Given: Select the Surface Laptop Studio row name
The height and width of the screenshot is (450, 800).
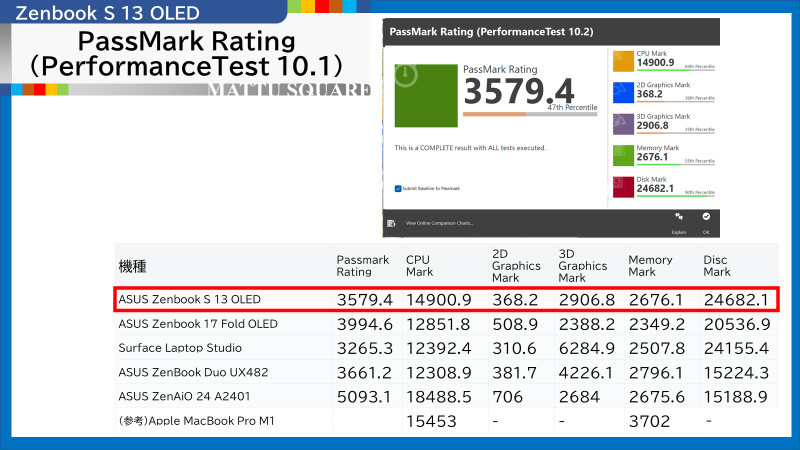Looking at the screenshot, I should (180, 348).
